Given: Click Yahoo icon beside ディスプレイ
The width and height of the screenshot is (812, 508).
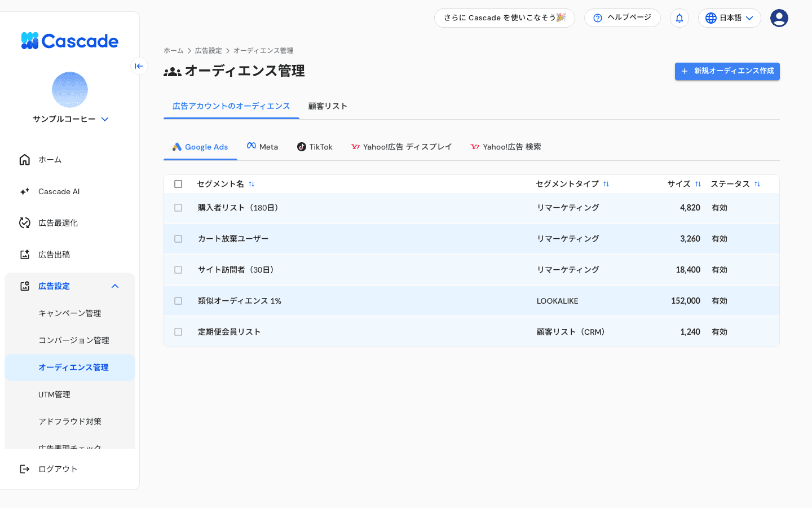Looking at the screenshot, I should pyautogui.click(x=355, y=147).
